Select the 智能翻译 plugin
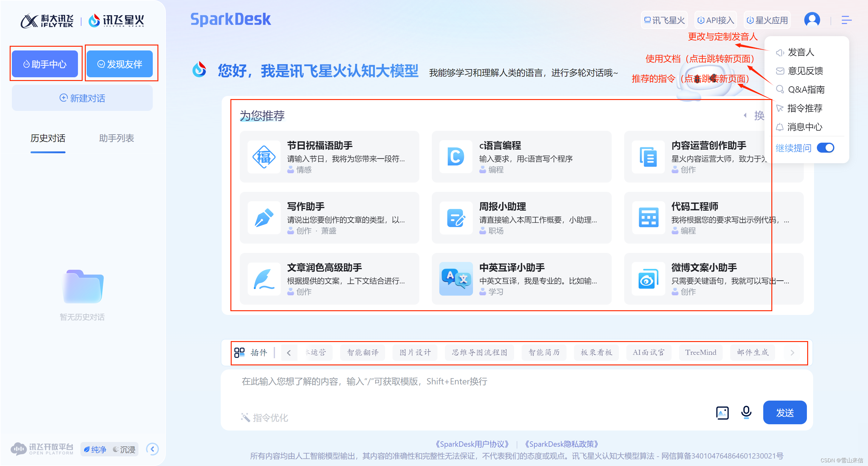Image resolution: width=868 pixels, height=466 pixels. [363, 353]
